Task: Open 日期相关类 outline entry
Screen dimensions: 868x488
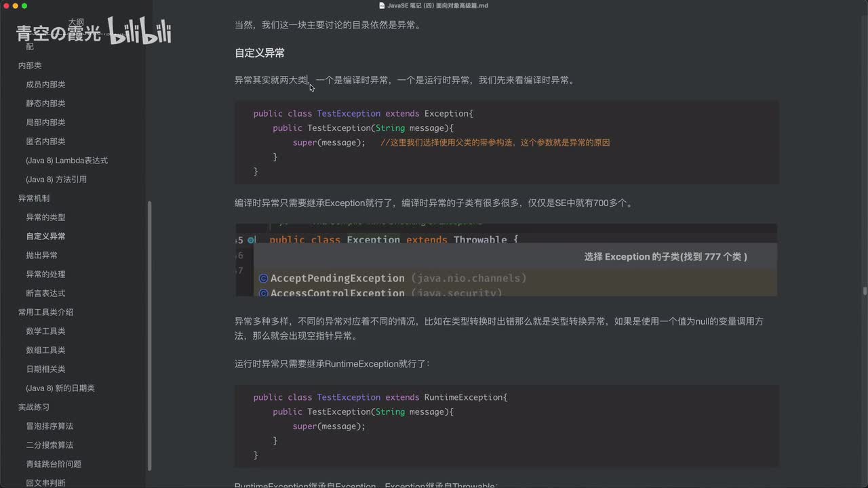Action: (x=45, y=369)
